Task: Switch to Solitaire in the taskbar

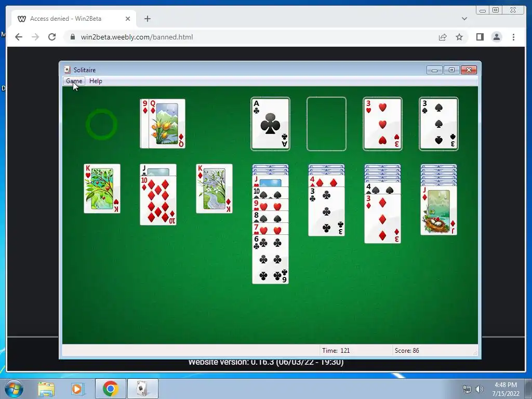Action: pyautogui.click(x=142, y=389)
